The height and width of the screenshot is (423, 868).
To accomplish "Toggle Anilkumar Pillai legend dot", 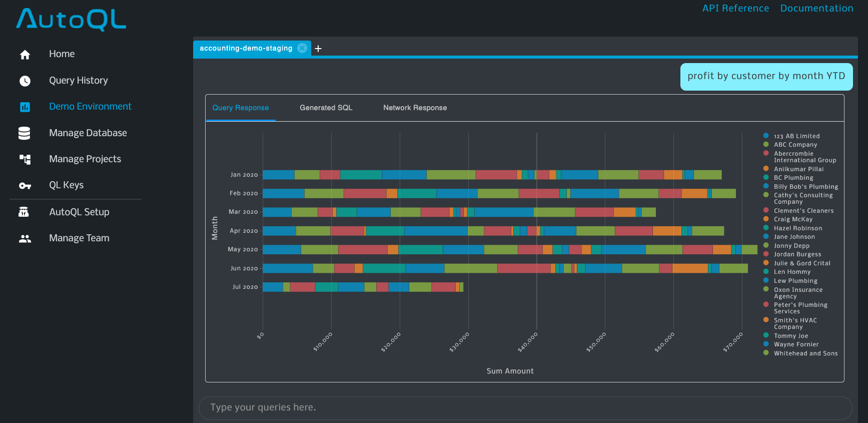I will (766, 169).
